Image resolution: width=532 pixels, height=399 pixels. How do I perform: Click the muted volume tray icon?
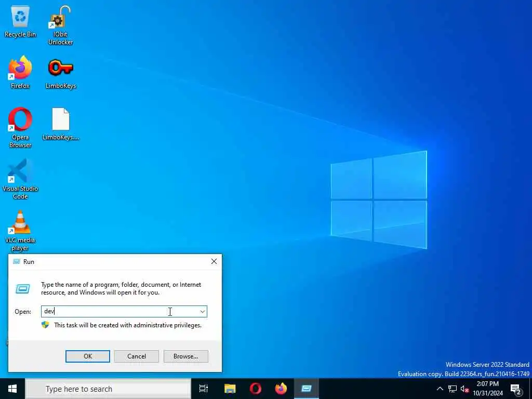tap(464, 389)
